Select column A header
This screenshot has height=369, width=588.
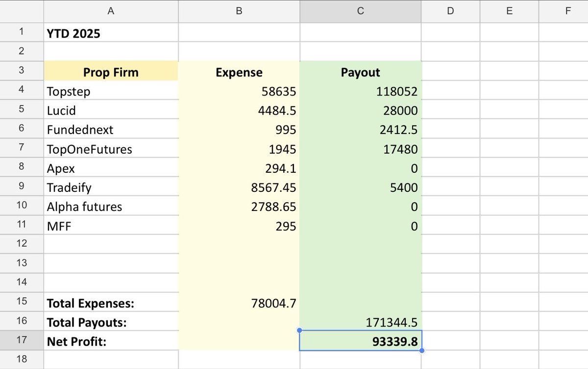point(111,11)
